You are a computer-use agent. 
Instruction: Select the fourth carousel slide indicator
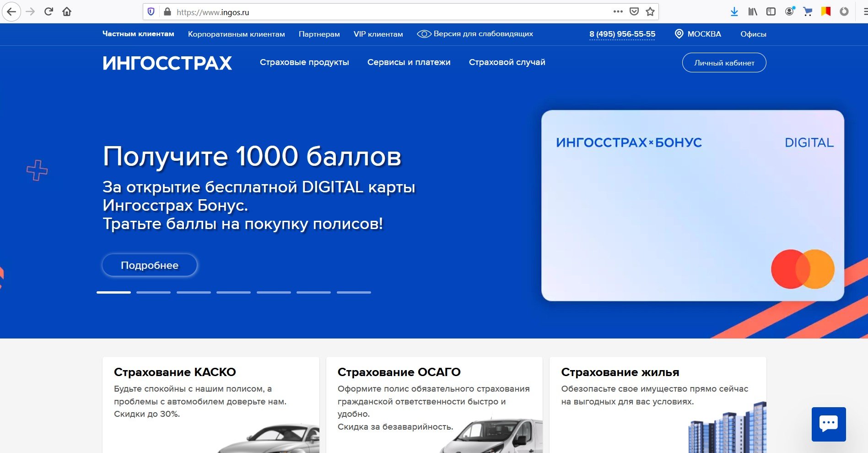233,292
